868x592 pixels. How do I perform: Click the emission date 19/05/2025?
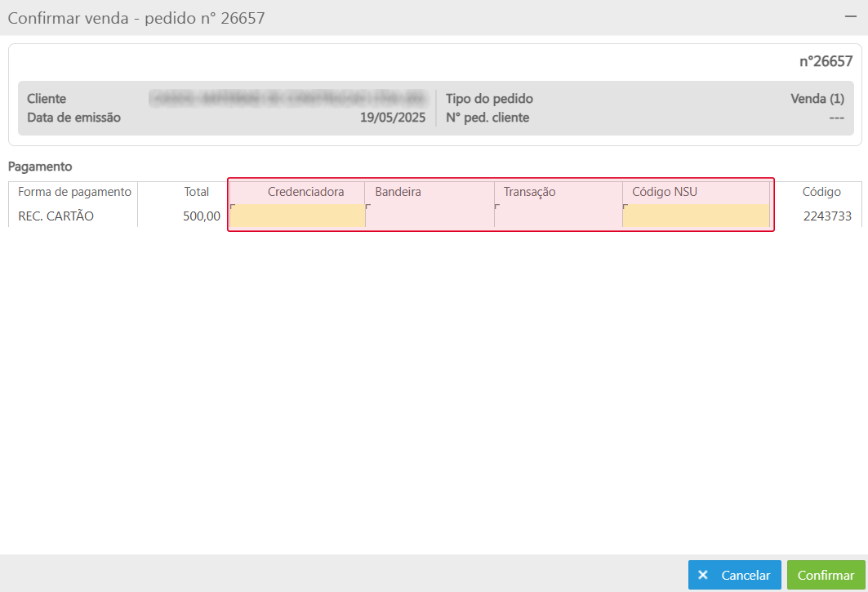(x=393, y=118)
